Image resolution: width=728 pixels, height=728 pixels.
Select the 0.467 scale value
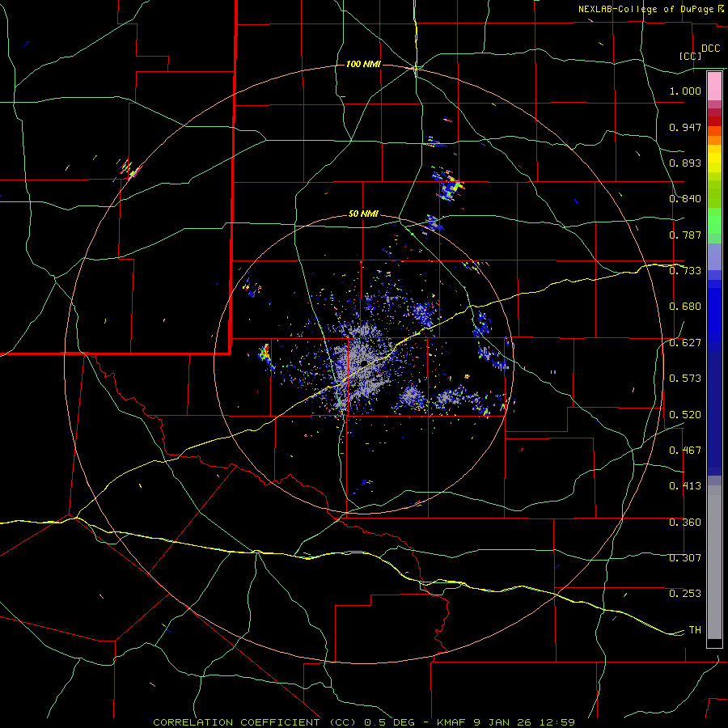(685, 451)
